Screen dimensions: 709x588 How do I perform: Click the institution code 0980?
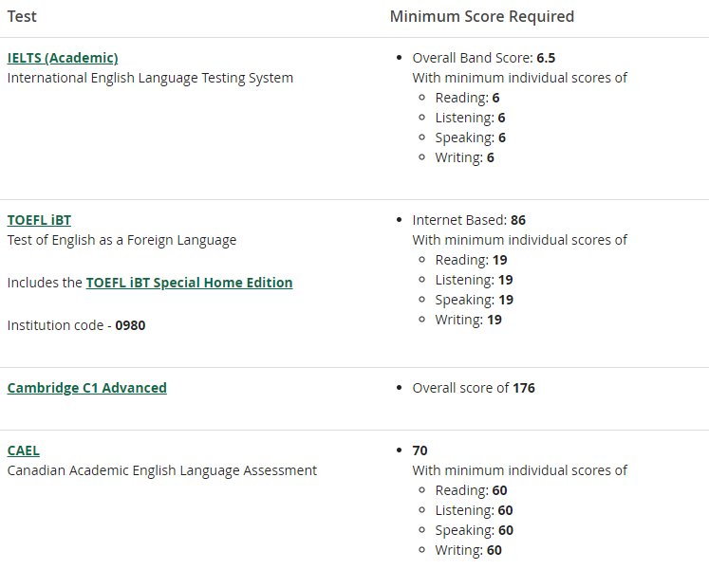click(x=130, y=325)
